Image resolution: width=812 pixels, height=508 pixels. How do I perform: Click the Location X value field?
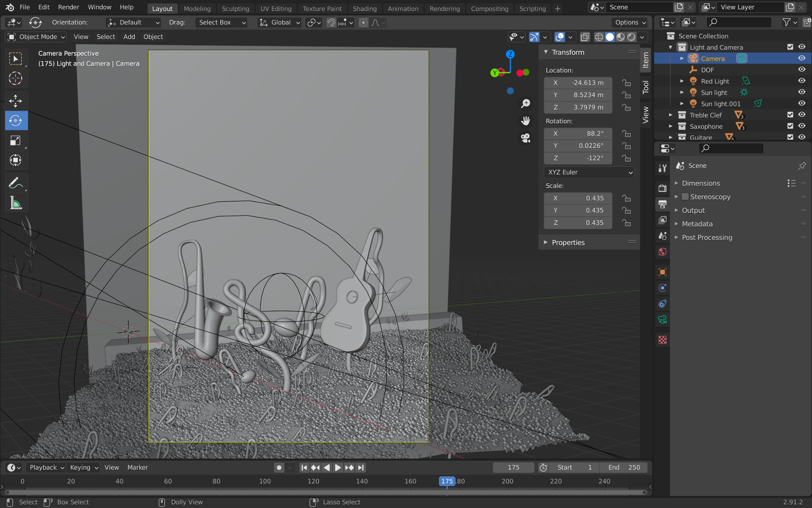(x=578, y=83)
